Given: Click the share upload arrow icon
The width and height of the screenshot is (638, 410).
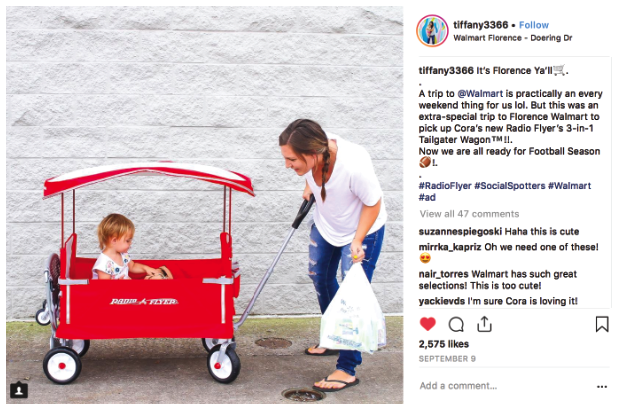Looking at the screenshot, I should click(x=484, y=324).
